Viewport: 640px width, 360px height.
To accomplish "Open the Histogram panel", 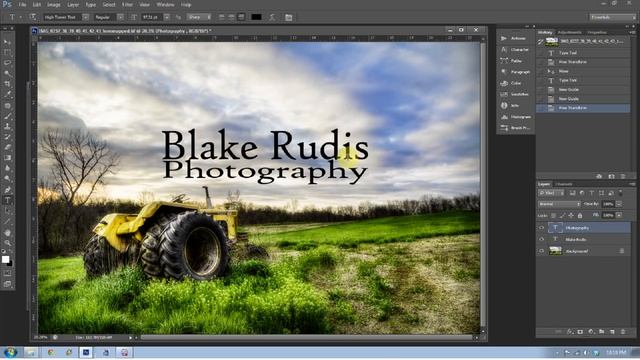I will pos(515,117).
